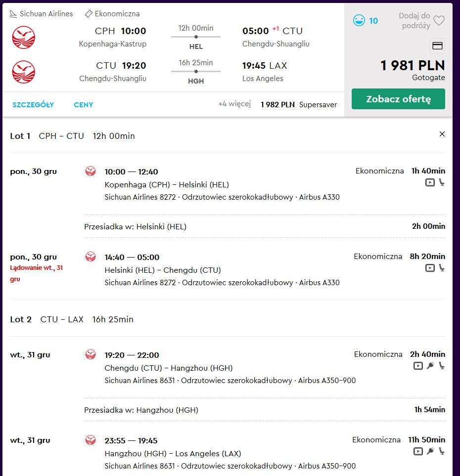This screenshot has width=460, height=476.
Task: Click the HEL stopover marker on route line
Action: click(x=196, y=37)
